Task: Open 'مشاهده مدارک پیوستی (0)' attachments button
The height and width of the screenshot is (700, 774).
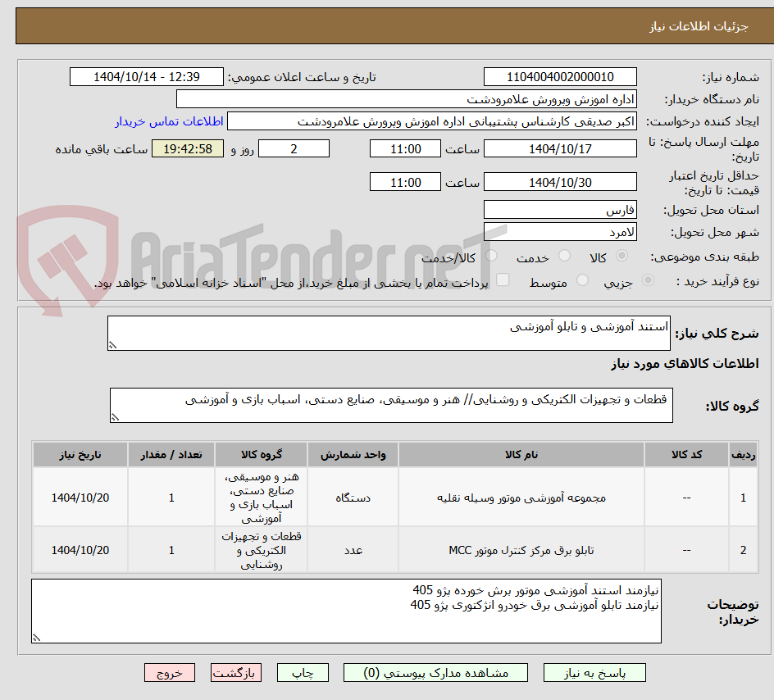Action: pyautogui.click(x=435, y=673)
